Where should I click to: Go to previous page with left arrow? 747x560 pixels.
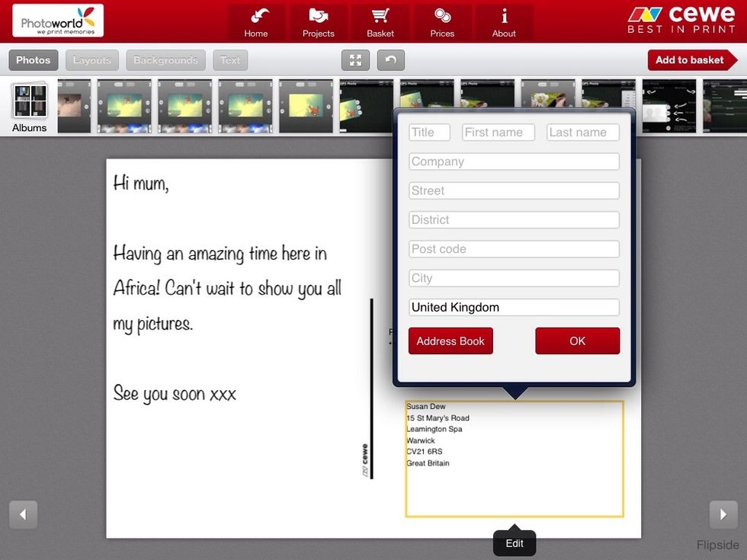click(23, 515)
